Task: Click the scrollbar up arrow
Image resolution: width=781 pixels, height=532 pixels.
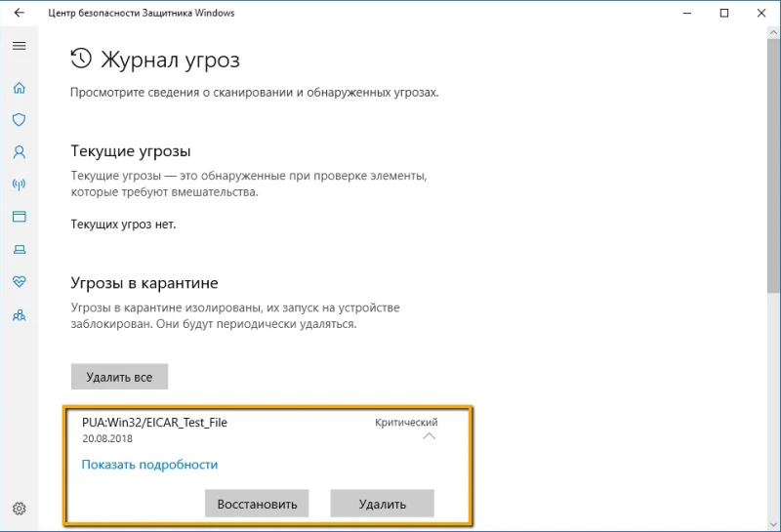Action: coord(773,32)
